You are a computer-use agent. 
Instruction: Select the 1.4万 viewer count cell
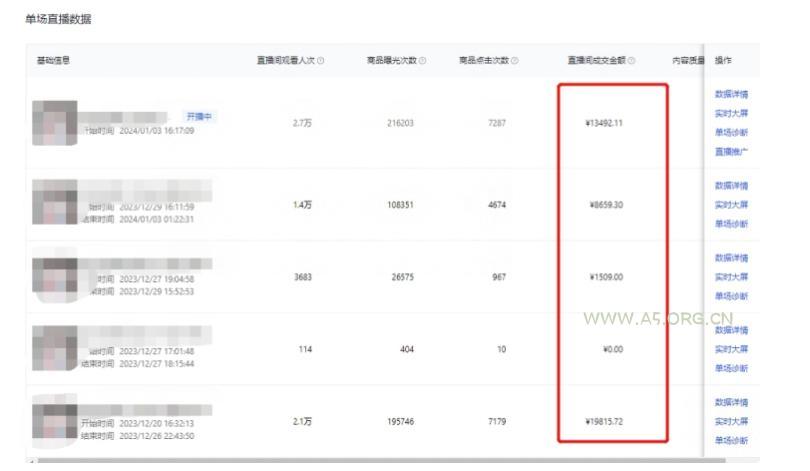(302, 205)
